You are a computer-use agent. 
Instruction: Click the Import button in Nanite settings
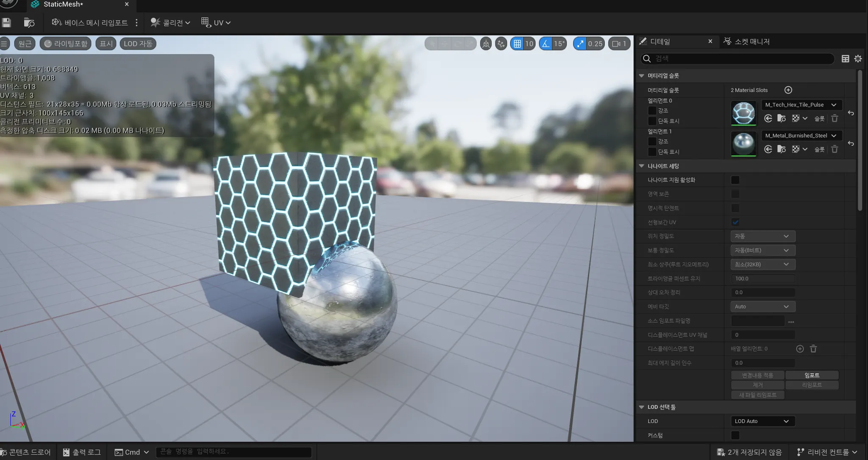pyautogui.click(x=811, y=375)
